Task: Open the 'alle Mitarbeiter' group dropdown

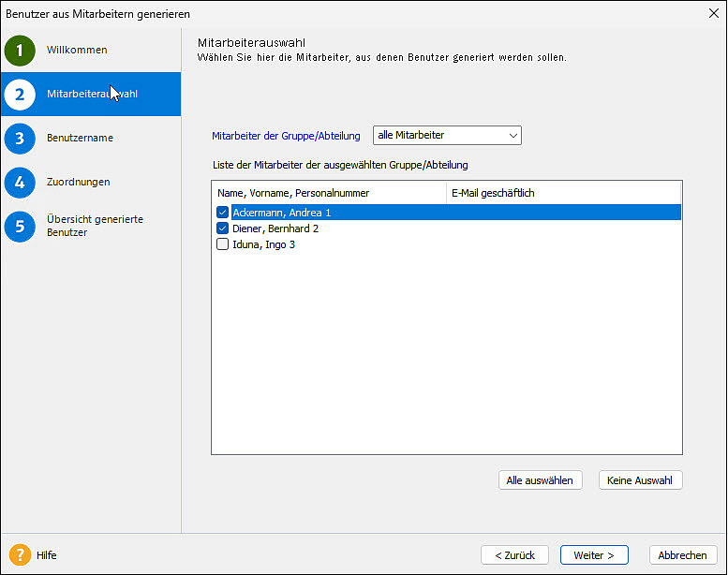Action: (447, 136)
